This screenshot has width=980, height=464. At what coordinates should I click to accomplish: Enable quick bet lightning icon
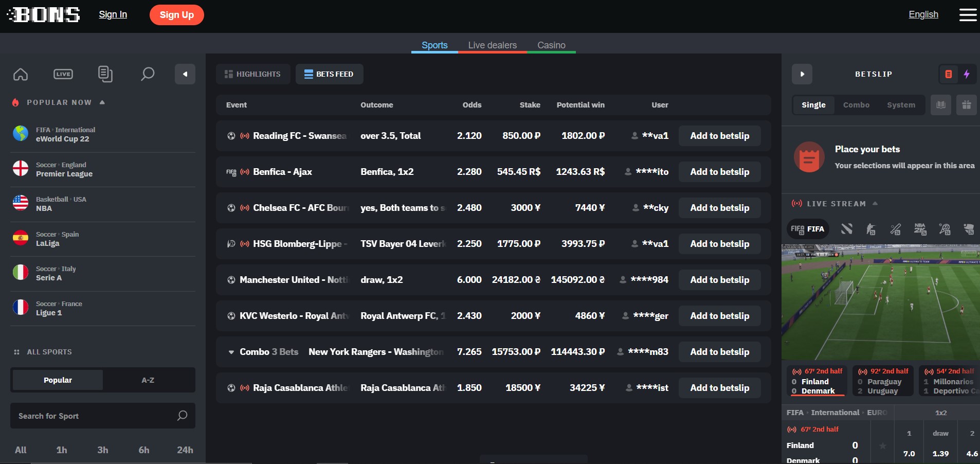coord(967,74)
